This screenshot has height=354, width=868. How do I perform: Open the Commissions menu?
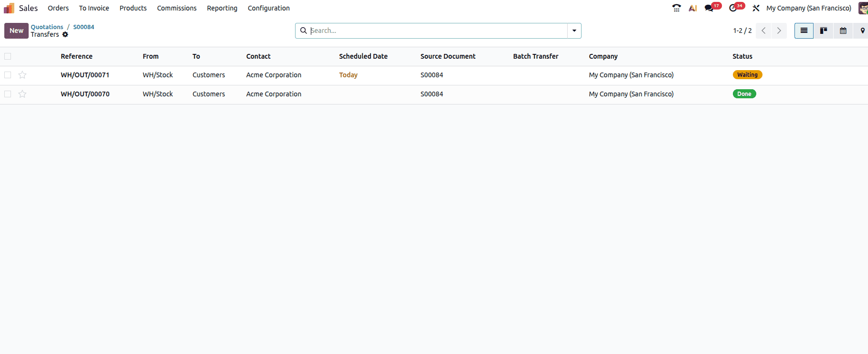(x=177, y=8)
